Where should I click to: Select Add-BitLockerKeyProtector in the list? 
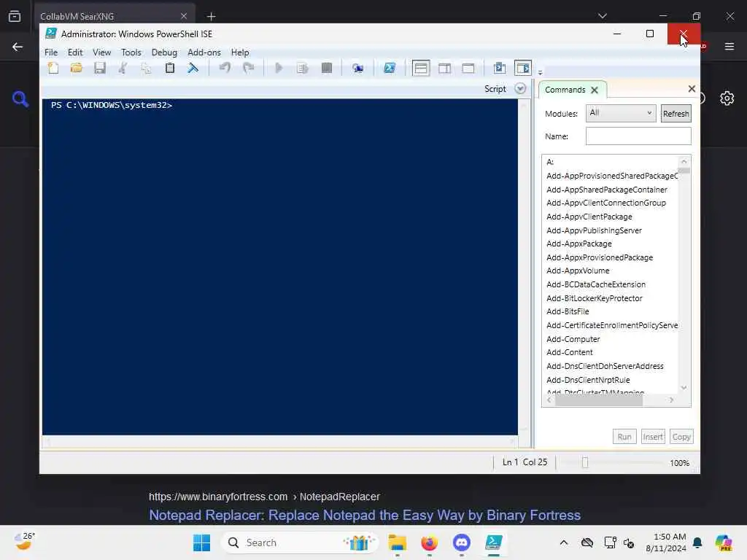[x=594, y=298]
